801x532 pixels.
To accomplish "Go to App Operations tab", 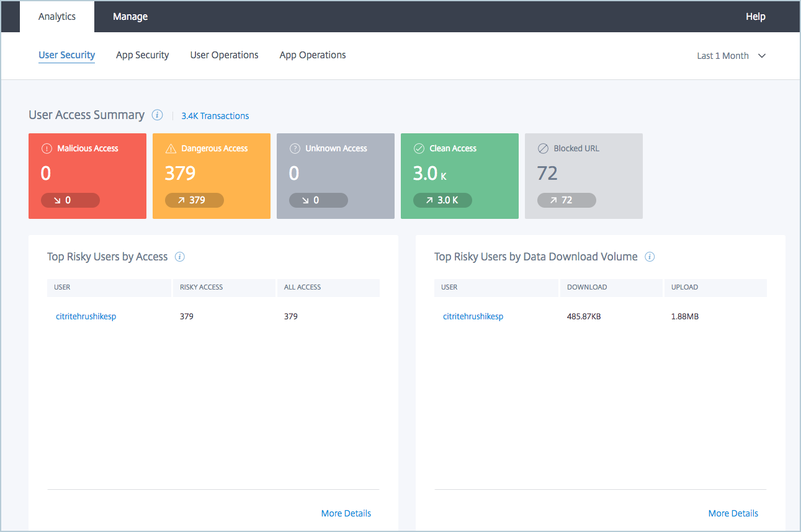I will coord(313,55).
